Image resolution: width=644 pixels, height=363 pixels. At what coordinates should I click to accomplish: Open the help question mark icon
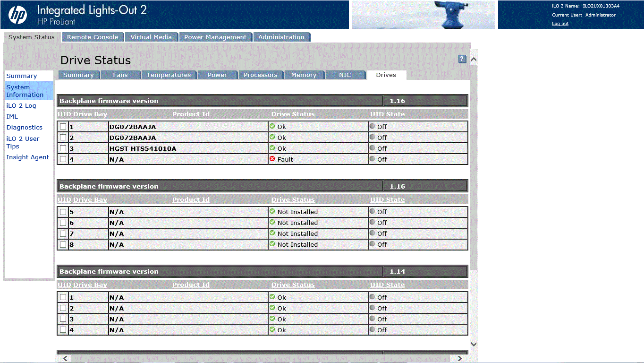(x=462, y=59)
